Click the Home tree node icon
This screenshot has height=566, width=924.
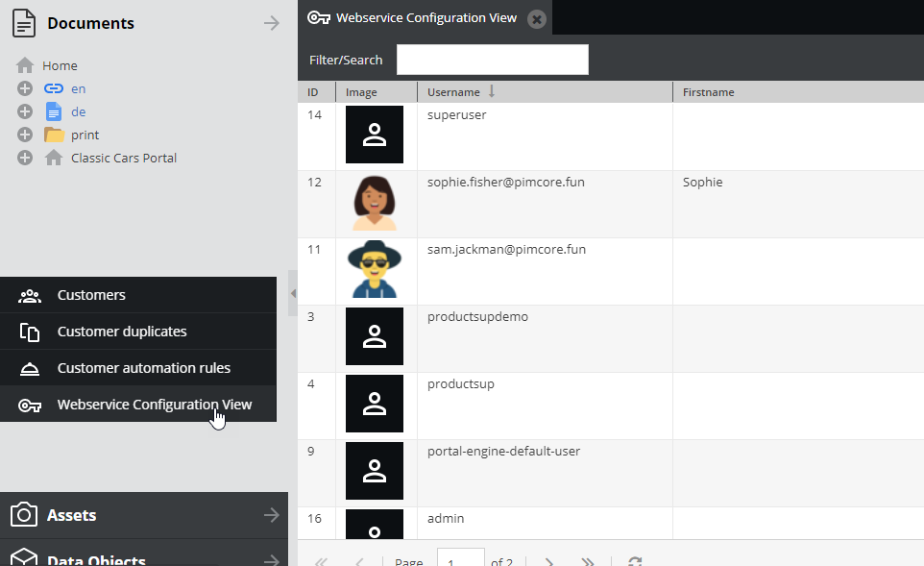tap(25, 65)
